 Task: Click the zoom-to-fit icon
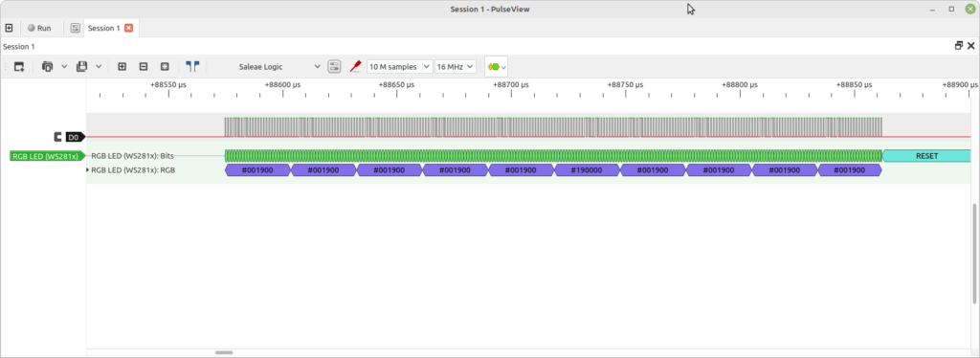165,66
